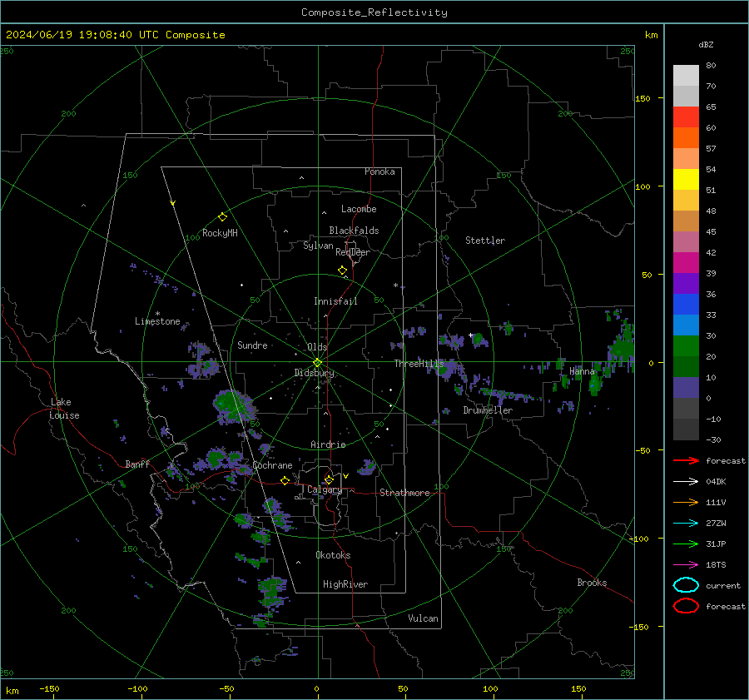Click the Ponoka city label
The height and width of the screenshot is (700, 749).
(379, 171)
